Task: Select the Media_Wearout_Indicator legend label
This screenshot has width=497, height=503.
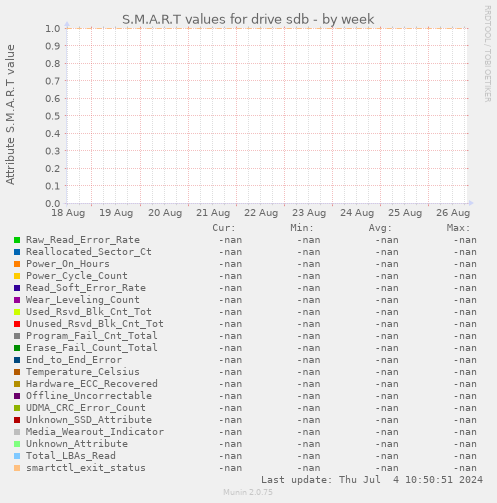Action: (95, 432)
